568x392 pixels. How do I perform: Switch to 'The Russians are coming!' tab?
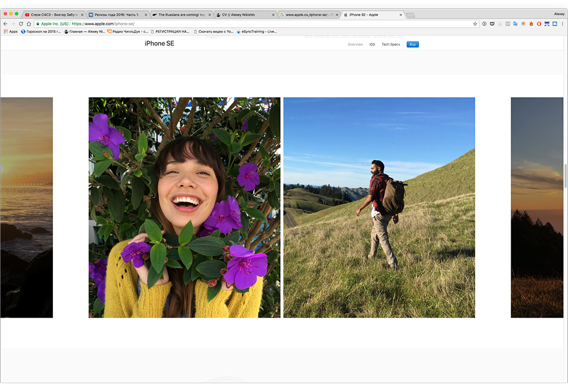click(181, 15)
